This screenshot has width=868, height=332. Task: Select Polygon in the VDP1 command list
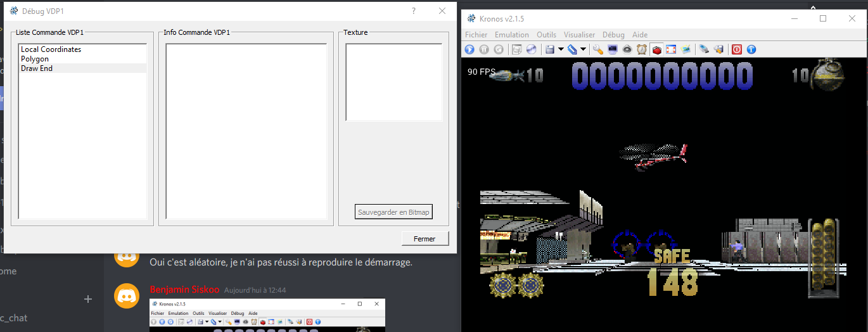(83, 59)
